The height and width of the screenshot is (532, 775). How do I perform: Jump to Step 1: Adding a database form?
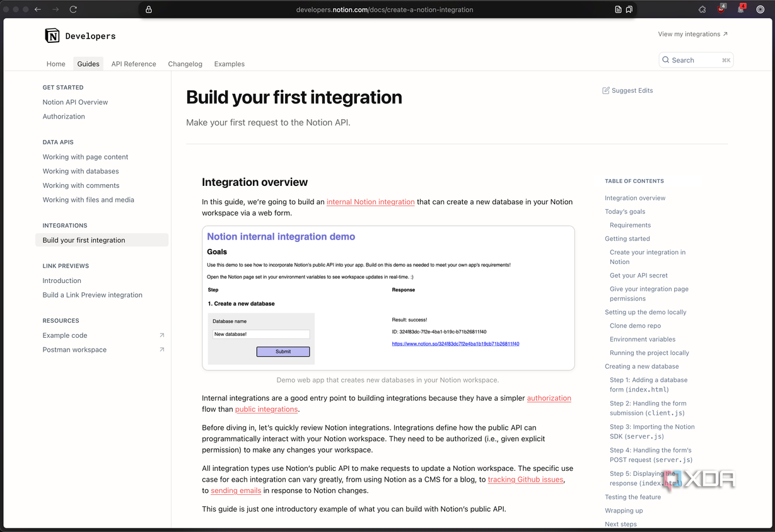tap(648, 385)
